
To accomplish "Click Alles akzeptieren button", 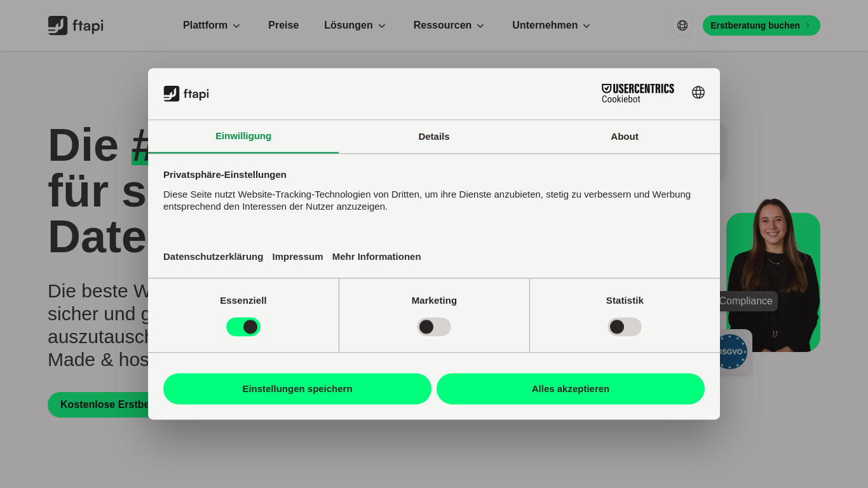I will tap(571, 389).
